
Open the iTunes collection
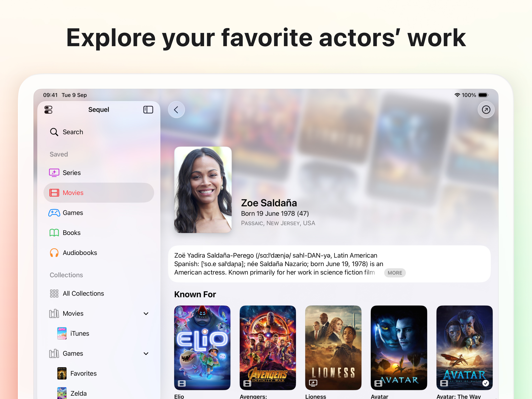pyautogui.click(x=99, y=334)
